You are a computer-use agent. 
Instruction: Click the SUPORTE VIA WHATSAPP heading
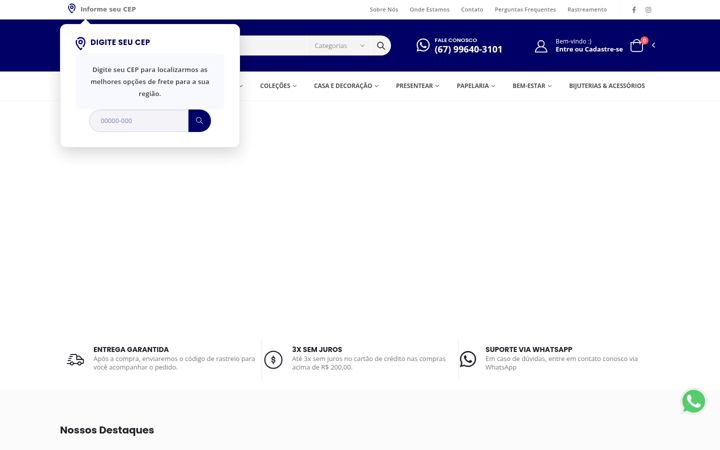point(529,349)
